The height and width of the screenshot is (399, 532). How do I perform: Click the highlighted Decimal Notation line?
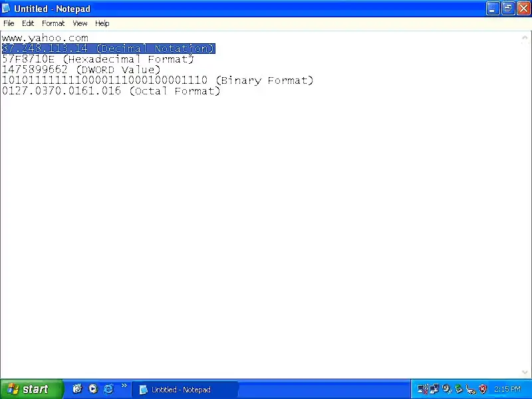tap(108, 49)
